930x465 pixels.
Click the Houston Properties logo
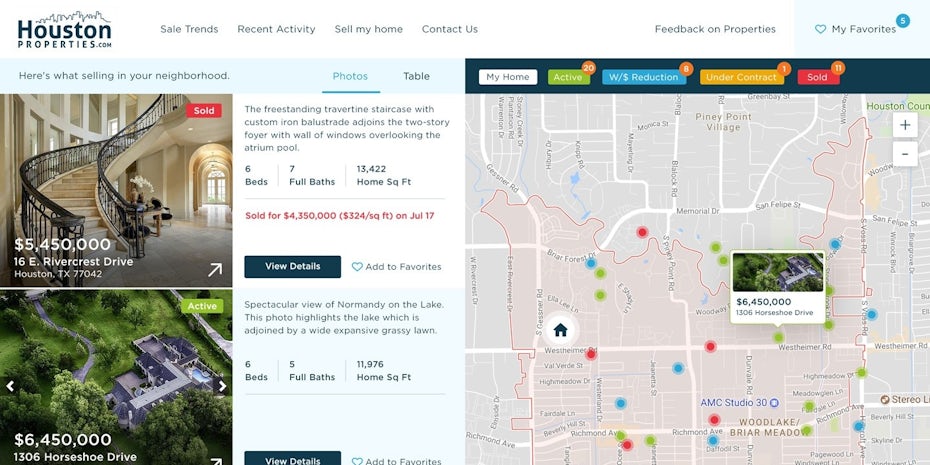click(64, 30)
